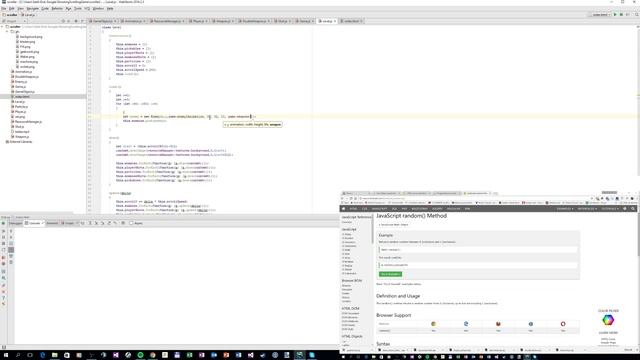Click the Edge icon in Browser Support table

[466, 324]
